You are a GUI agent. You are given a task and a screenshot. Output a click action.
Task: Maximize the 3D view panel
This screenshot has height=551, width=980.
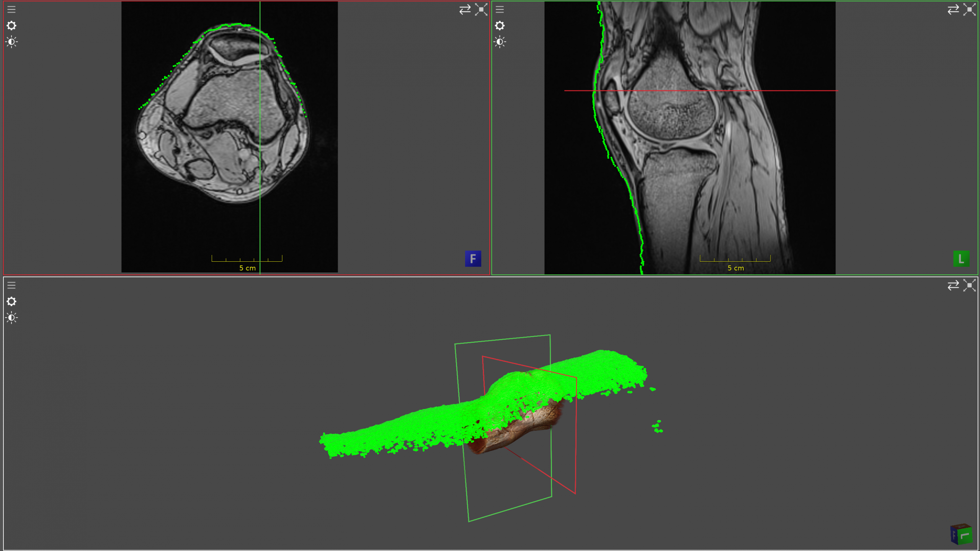[x=969, y=285]
